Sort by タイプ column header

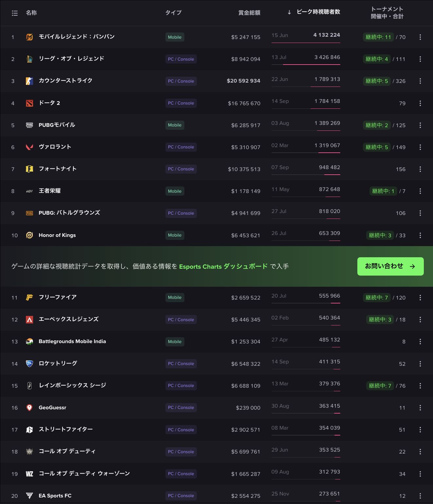173,13
